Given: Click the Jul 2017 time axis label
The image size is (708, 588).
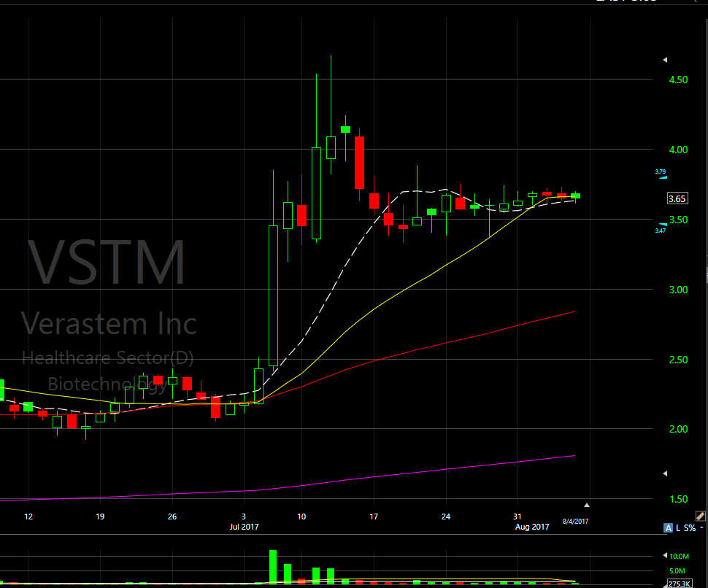Looking at the screenshot, I should point(245,527).
